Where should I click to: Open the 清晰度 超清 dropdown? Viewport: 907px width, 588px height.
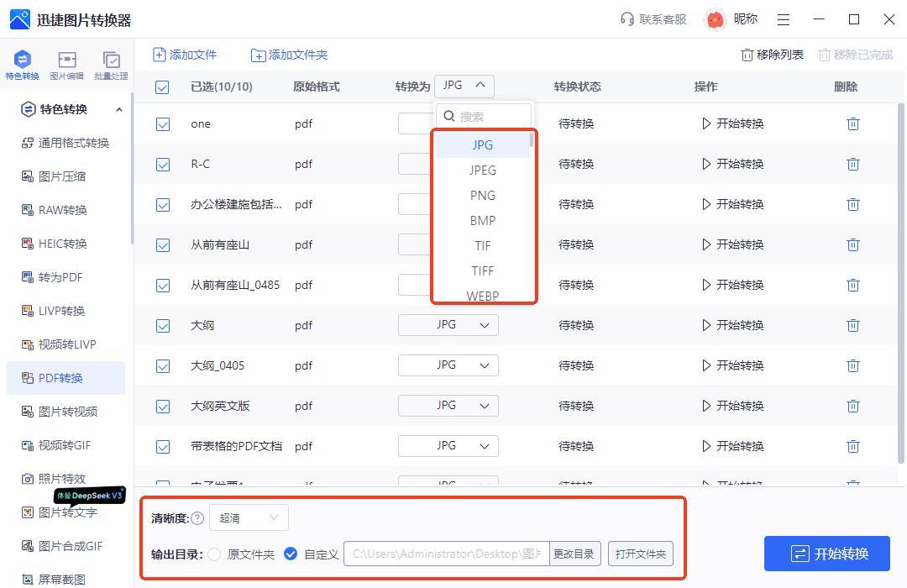pyautogui.click(x=249, y=518)
